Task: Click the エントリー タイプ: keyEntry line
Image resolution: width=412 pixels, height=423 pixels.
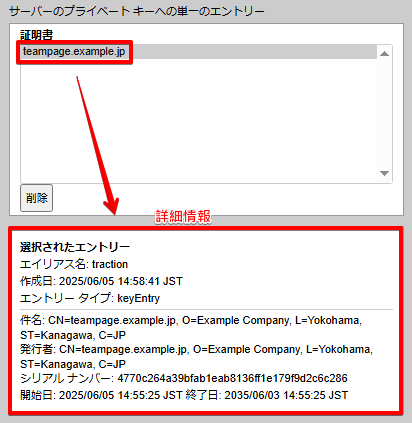Action: pos(90,298)
